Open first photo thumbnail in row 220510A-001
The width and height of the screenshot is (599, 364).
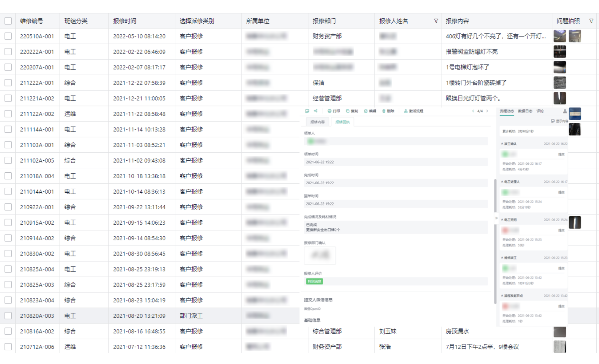[560, 36]
